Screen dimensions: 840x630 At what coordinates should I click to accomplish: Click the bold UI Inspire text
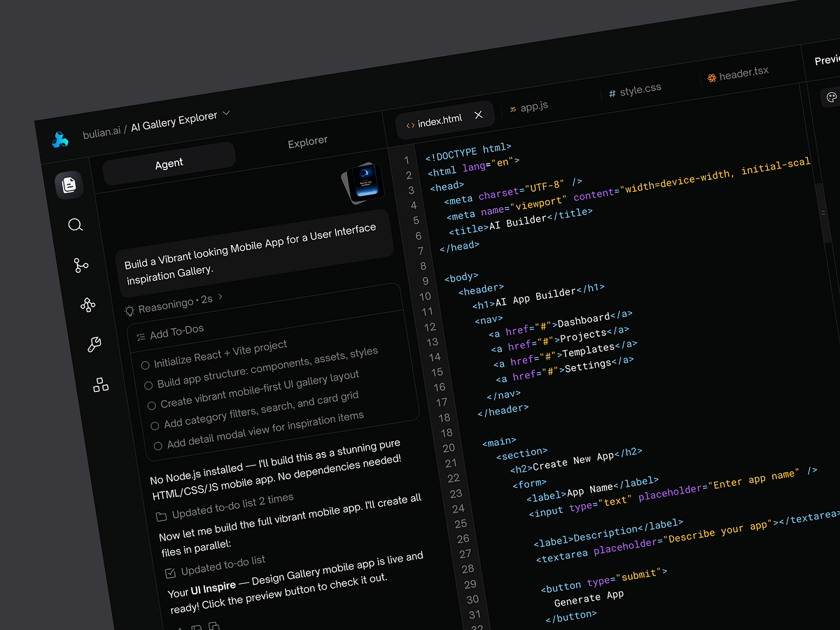[213, 587]
